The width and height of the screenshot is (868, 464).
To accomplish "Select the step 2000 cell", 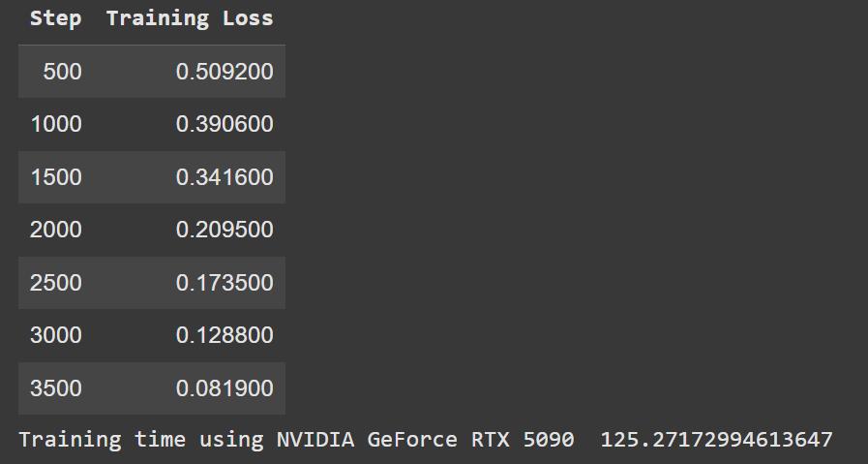I will [x=56, y=230].
